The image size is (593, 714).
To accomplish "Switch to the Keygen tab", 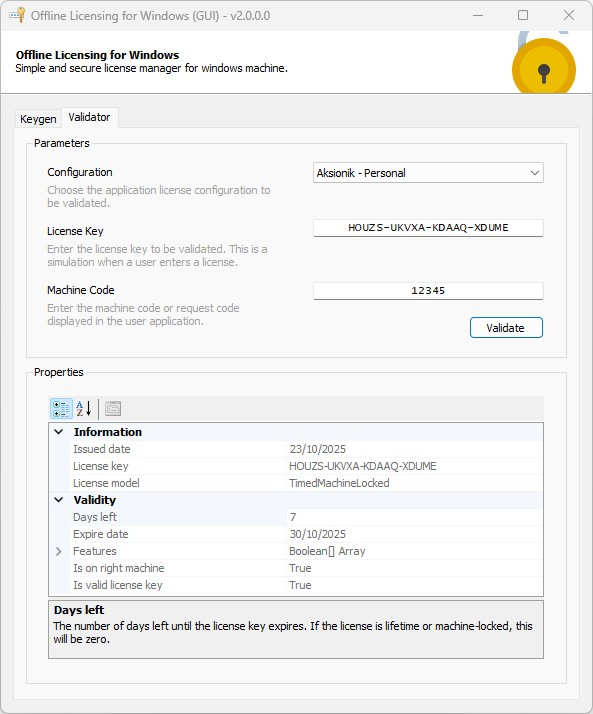I will pos(38,119).
